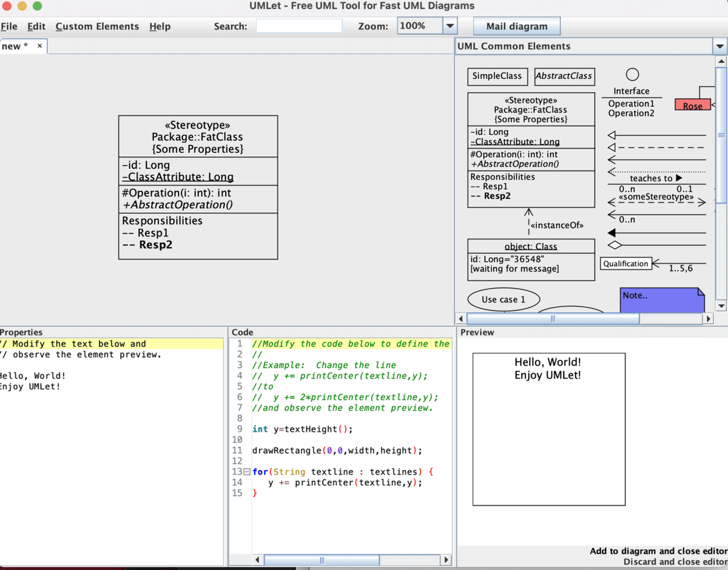Image resolution: width=728 pixels, height=570 pixels.
Task: Click the palette horizontal scrollbar right arrow
Action: point(707,319)
